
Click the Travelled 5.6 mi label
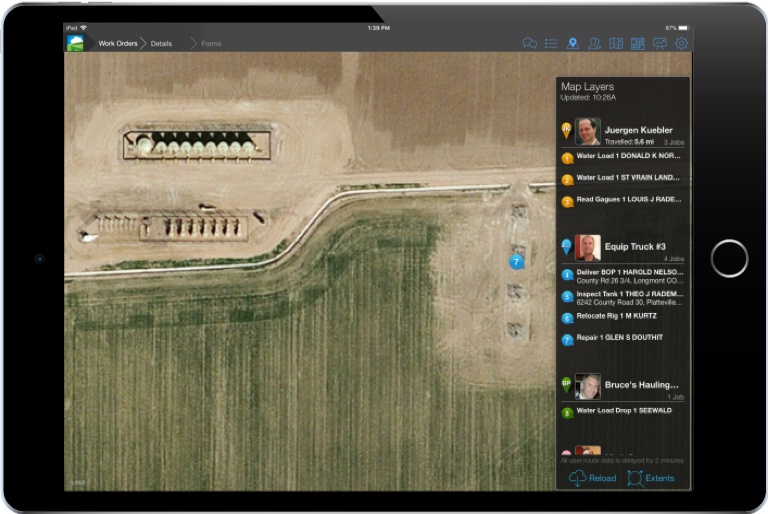629,142
